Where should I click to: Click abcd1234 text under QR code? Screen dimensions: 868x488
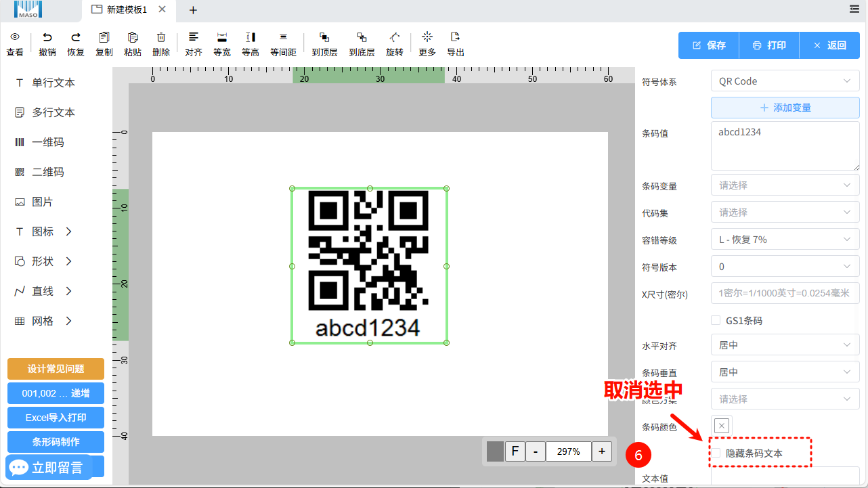(368, 328)
